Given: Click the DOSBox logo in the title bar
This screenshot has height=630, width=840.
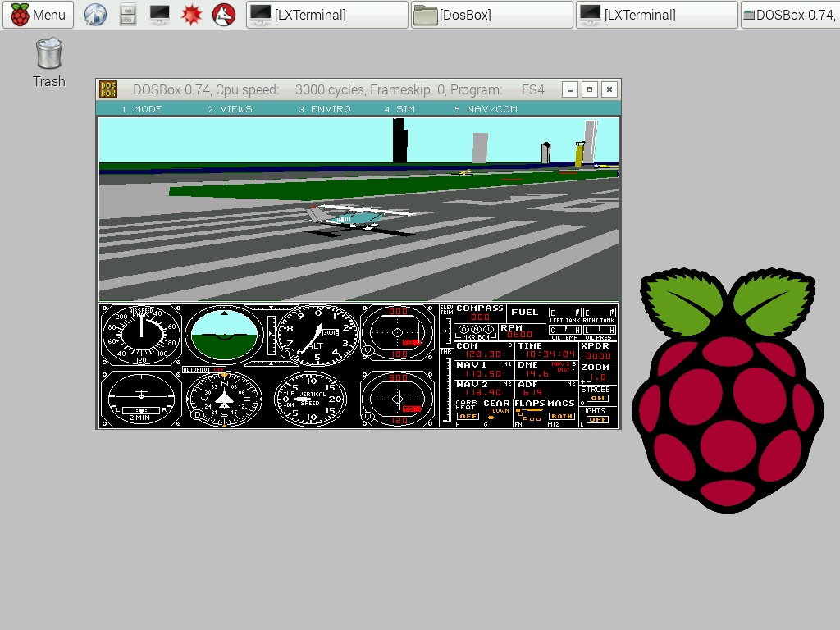Looking at the screenshot, I should point(108,89).
